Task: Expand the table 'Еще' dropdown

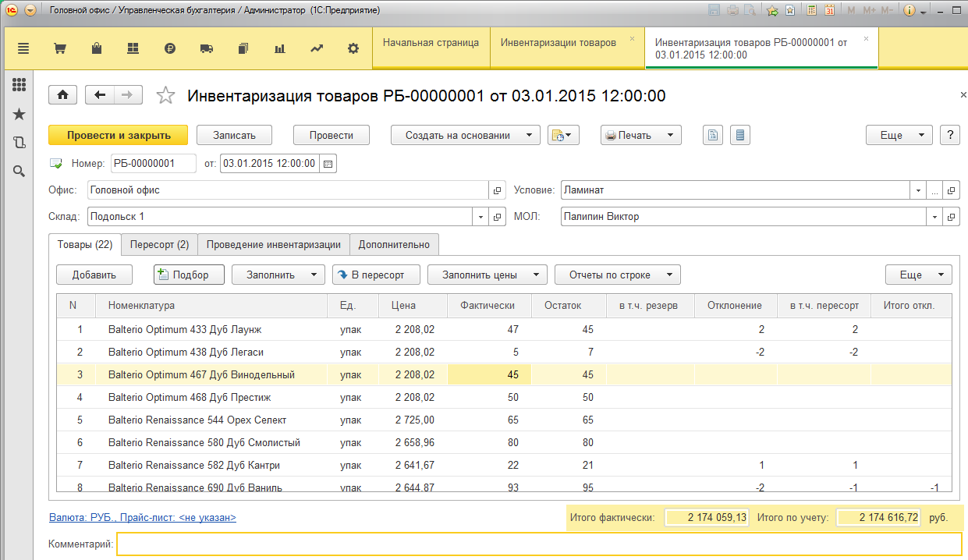Action: tap(919, 275)
